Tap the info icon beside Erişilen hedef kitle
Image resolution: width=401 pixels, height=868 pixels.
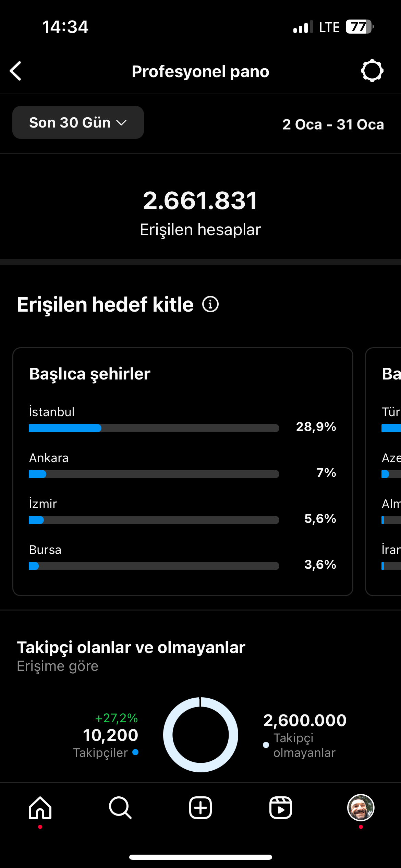(210, 304)
